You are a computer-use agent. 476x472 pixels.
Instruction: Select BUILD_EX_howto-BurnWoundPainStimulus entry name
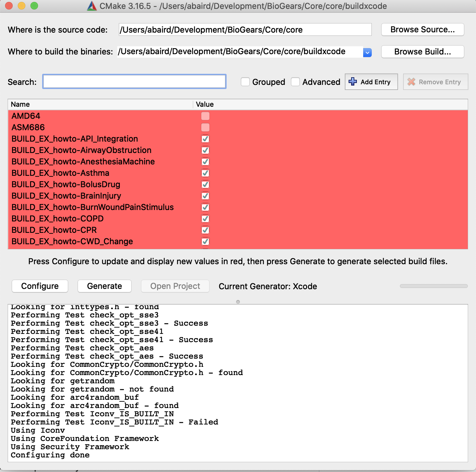point(93,207)
